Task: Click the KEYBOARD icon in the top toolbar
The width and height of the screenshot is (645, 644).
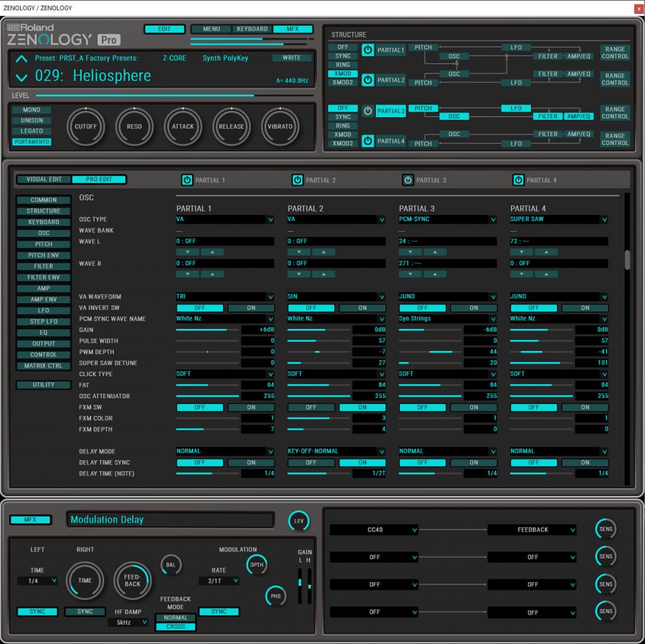Action: tap(252, 28)
